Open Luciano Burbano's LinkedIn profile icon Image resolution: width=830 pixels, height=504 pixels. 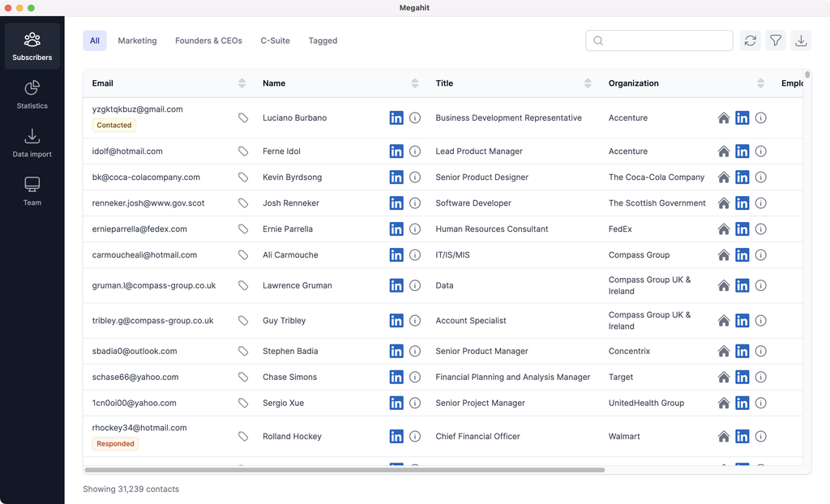(x=396, y=118)
